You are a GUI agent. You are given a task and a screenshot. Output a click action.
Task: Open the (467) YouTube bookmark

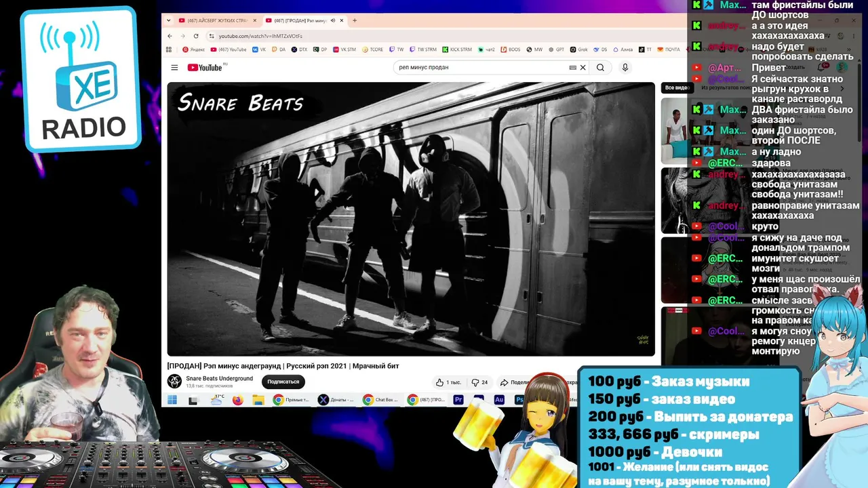coord(229,49)
